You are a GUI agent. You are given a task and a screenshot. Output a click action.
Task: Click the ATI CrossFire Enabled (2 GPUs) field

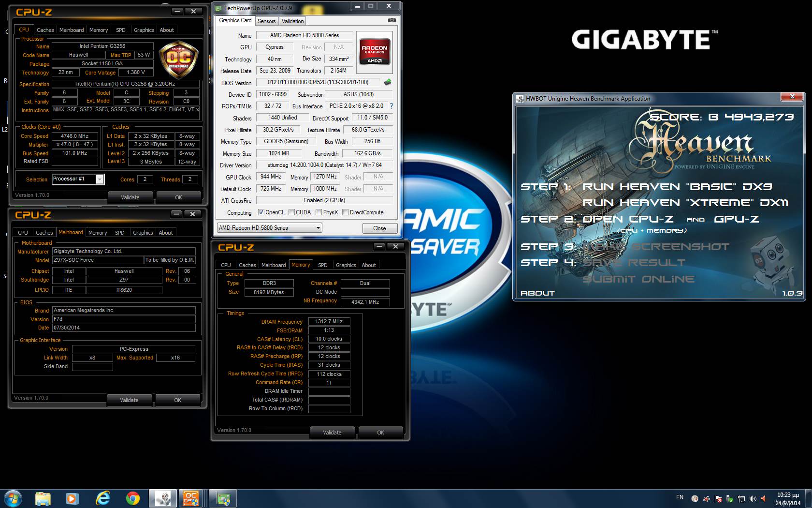324,200
